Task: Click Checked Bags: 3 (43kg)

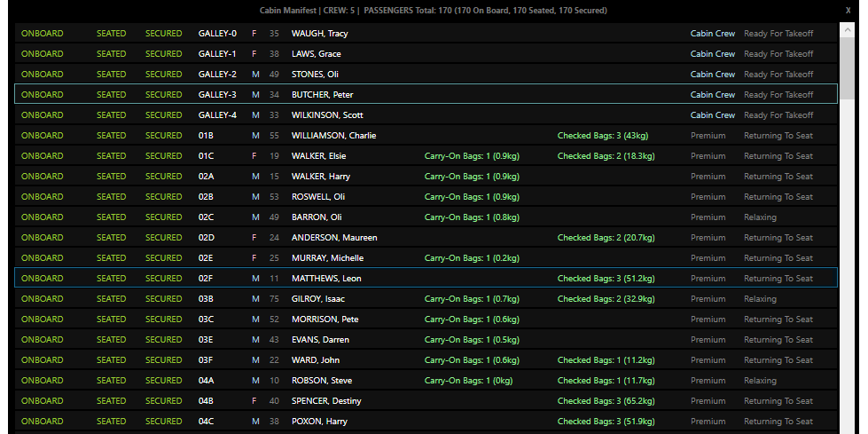Action: (602, 135)
